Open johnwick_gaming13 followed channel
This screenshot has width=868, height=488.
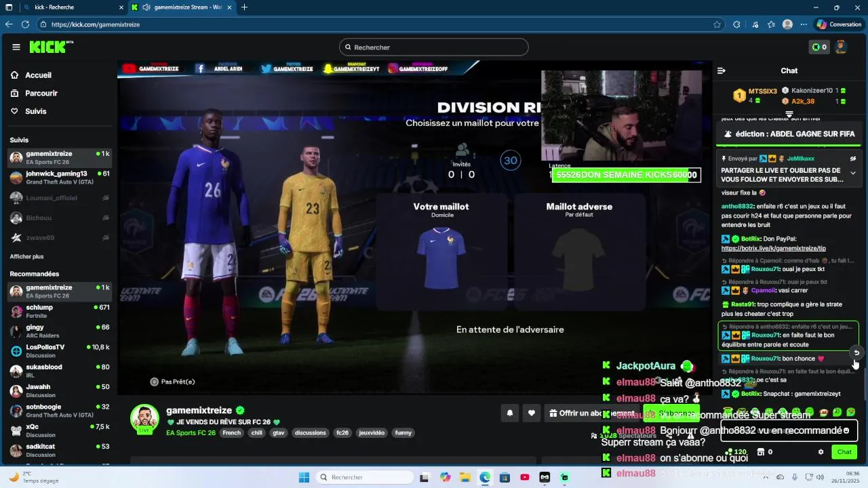pyautogui.click(x=59, y=178)
